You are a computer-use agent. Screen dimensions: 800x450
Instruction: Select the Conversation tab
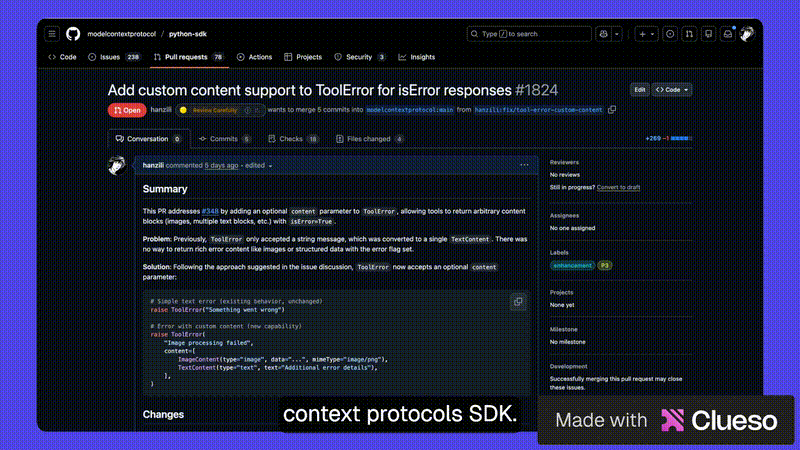148,139
